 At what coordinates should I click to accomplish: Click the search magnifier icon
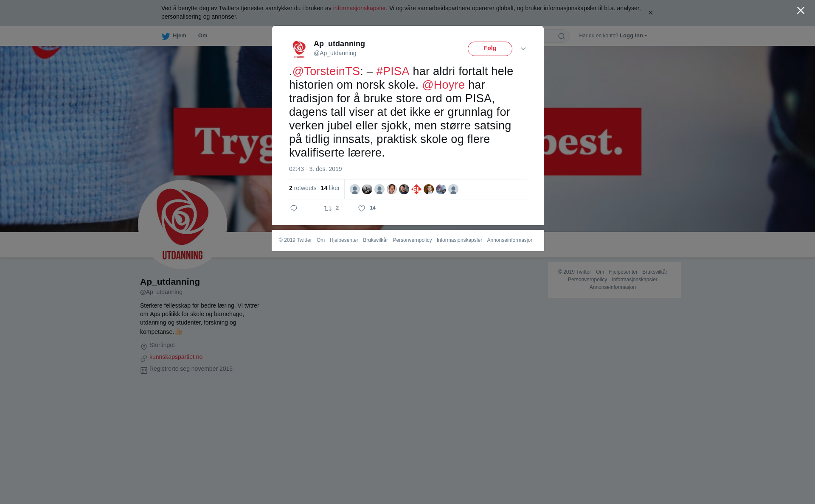coord(562,36)
